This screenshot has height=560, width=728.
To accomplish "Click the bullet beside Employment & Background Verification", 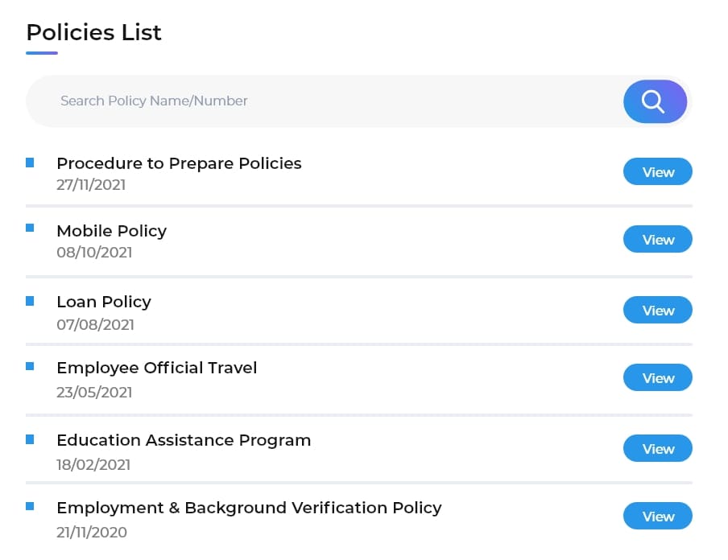I will [x=30, y=507].
